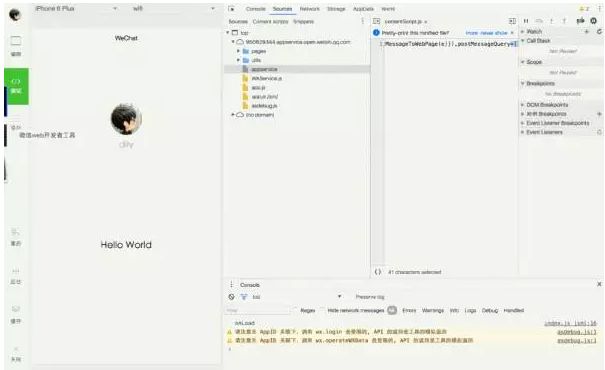Click the console Filter input field
The width and height of the screenshot is (605, 370).
(258, 310)
